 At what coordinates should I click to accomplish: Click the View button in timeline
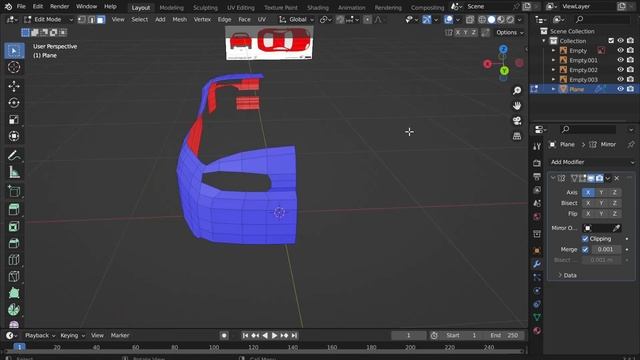point(97,335)
